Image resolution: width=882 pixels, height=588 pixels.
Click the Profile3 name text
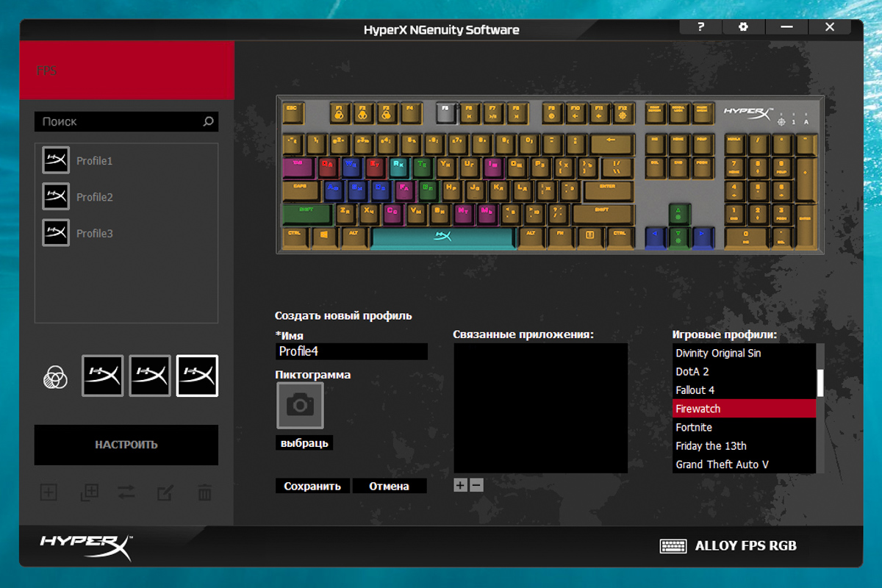[x=95, y=234]
